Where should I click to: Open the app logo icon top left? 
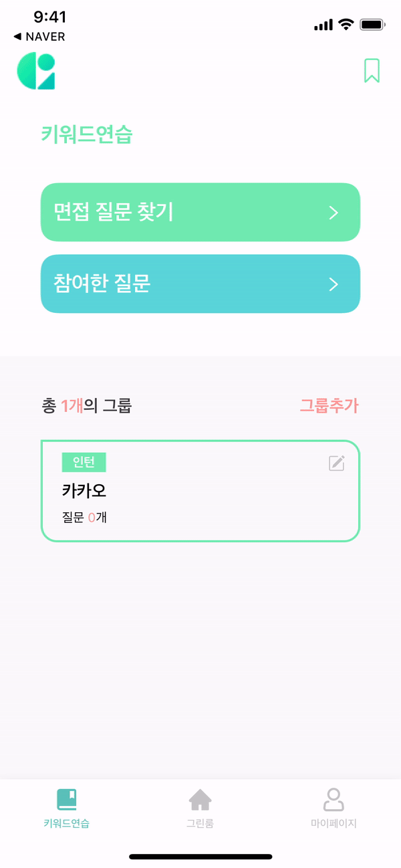(x=35, y=70)
